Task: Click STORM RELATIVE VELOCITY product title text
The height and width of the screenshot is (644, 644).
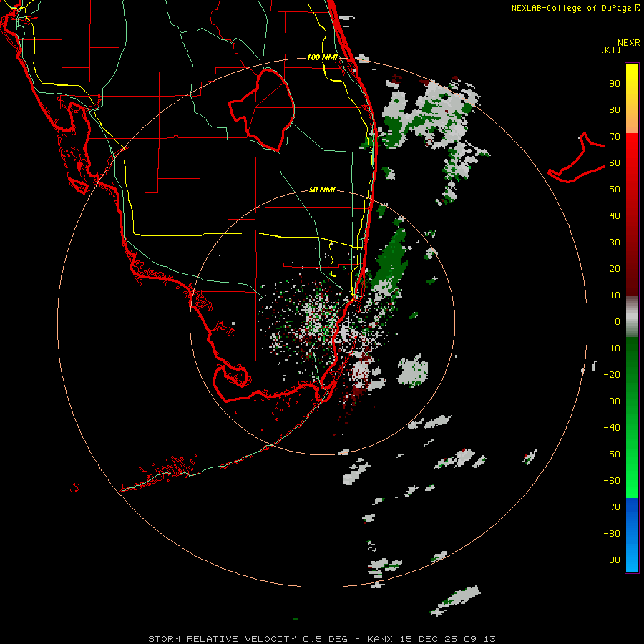Action: click(222, 639)
